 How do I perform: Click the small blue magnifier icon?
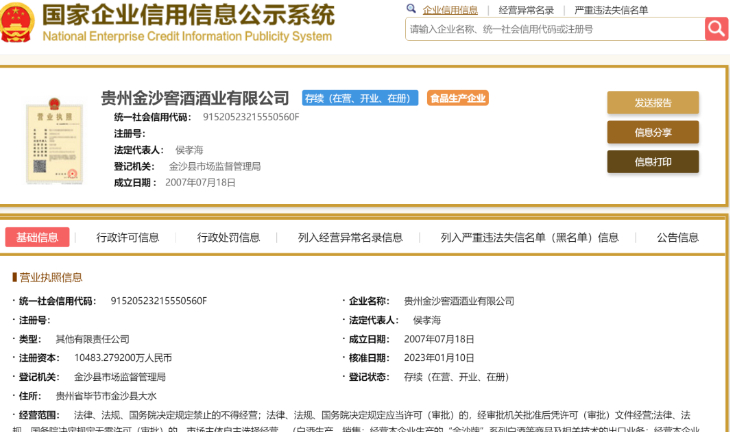click(411, 8)
